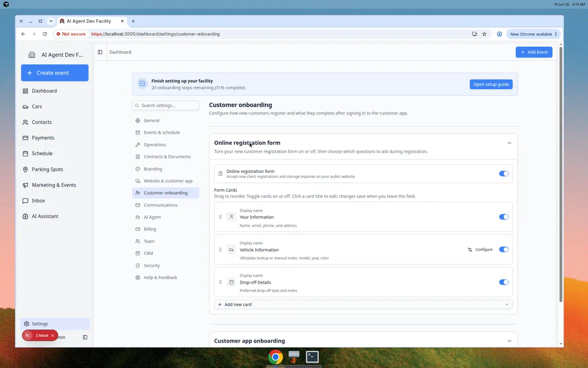Screen dimensions: 588x368
Task: Edit the Vehicle Information display name field
Action: 259,250
